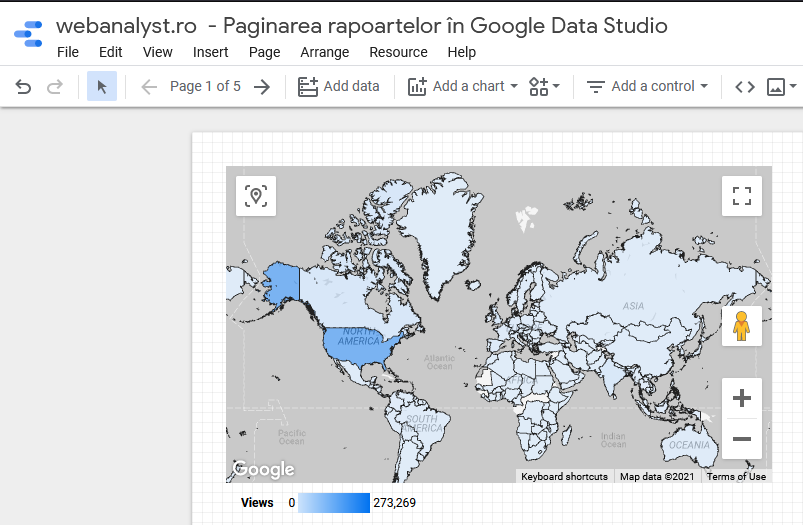This screenshot has height=525, width=803.
Task: Zoom in on the map
Action: click(x=742, y=398)
